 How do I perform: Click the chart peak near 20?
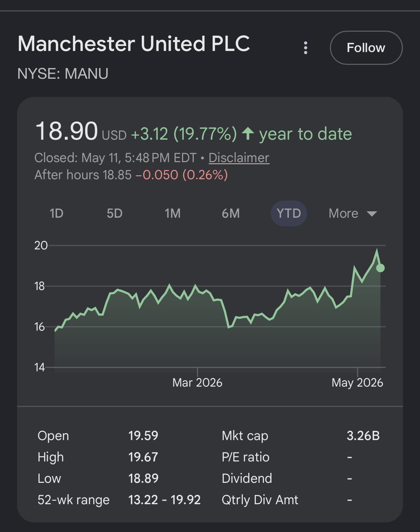pyautogui.click(x=377, y=251)
